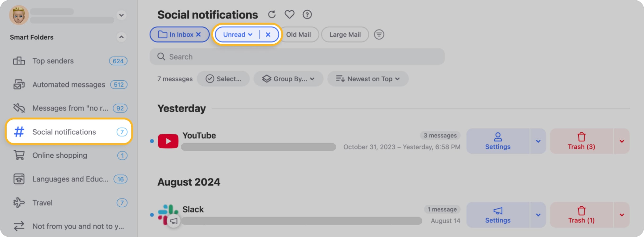Open the Top senders smart folder
Screen dimensions: 644x237
[53, 61]
